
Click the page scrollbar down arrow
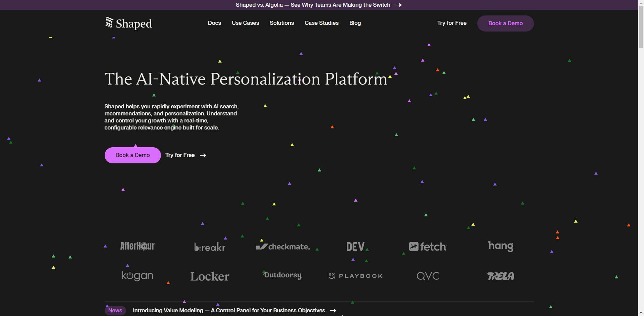coord(641,313)
